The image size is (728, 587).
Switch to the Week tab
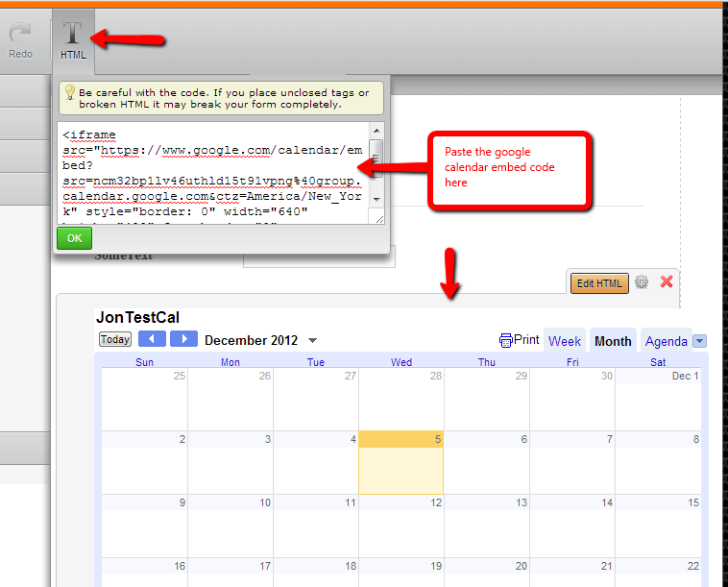tap(565, 341)
